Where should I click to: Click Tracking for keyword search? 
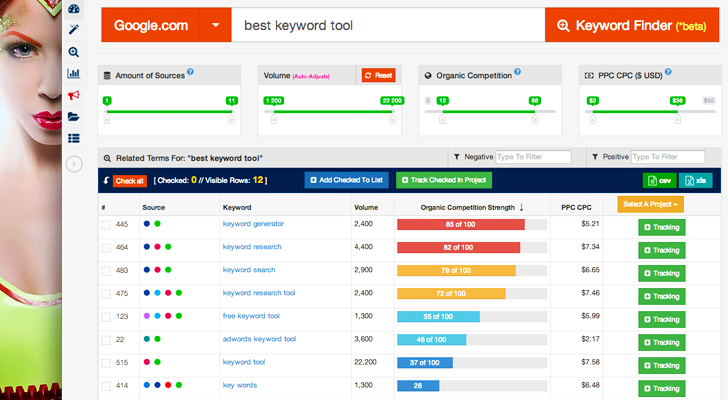click(x=662, y=273)
